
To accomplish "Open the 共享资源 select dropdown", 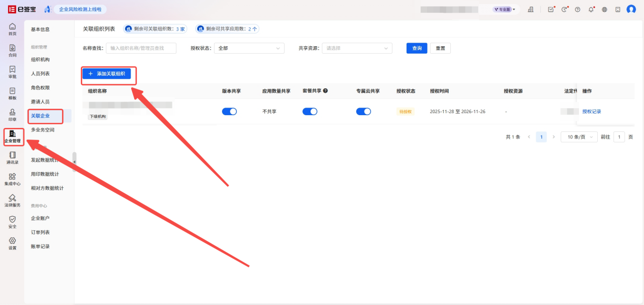I will pos(357,48).
